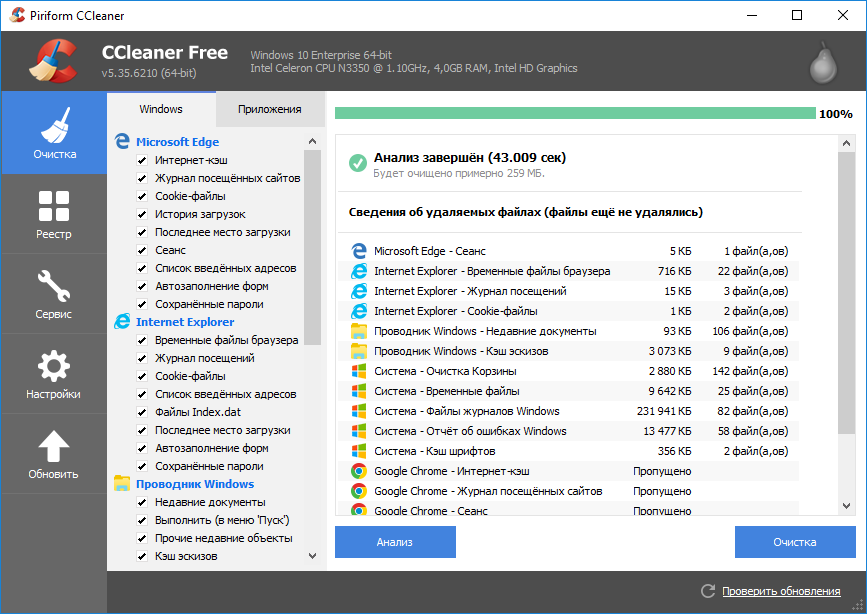Image resolution: width=867 pixels, height=614 pixels.
Task: Uncheck Недавние документы checkbox
Action: coord(142,502)
